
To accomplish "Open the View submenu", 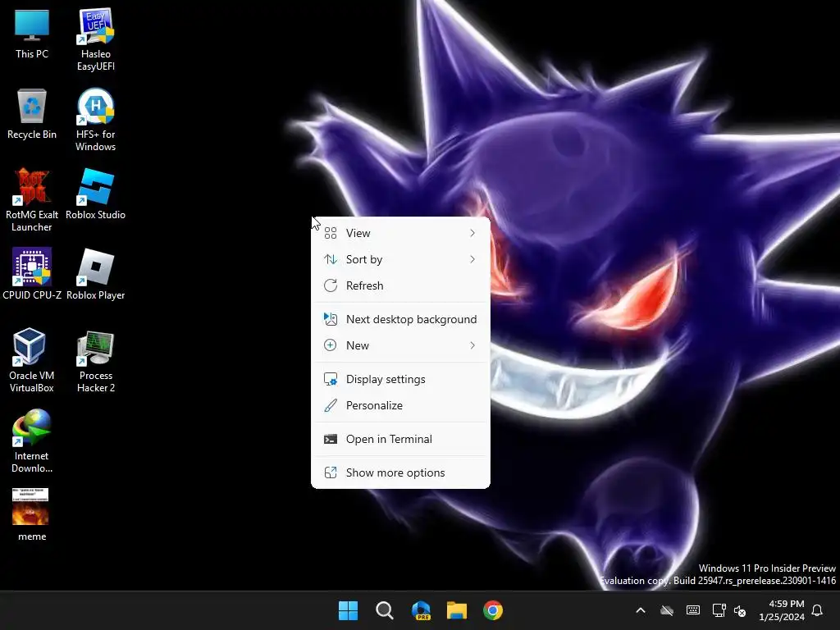I will click(400, 233).
